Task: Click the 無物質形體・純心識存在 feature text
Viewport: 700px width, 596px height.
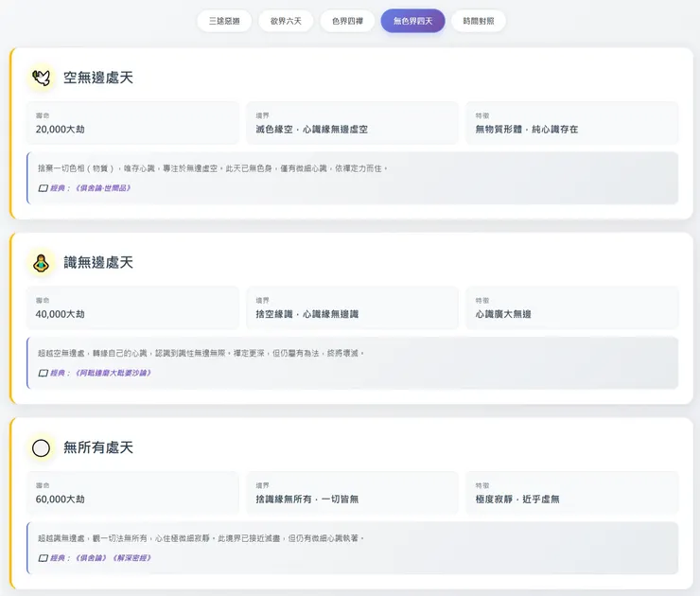Action: coord(527,130)
